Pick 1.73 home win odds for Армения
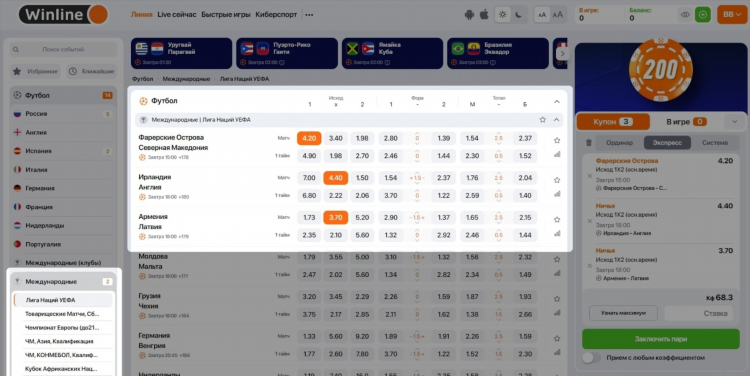The width and height of the screenshot is (750, 376). [x=309, y=218]
